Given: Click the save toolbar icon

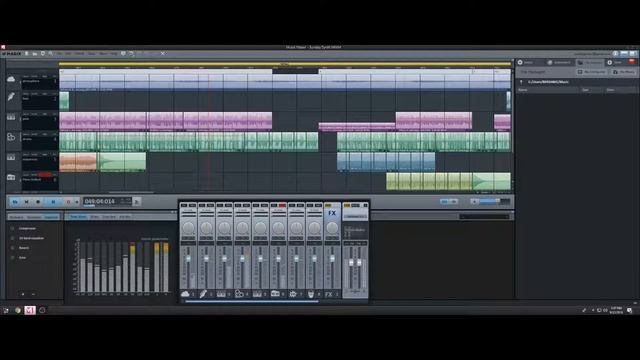Looking at the screenshot, I should tap(43, 53).
